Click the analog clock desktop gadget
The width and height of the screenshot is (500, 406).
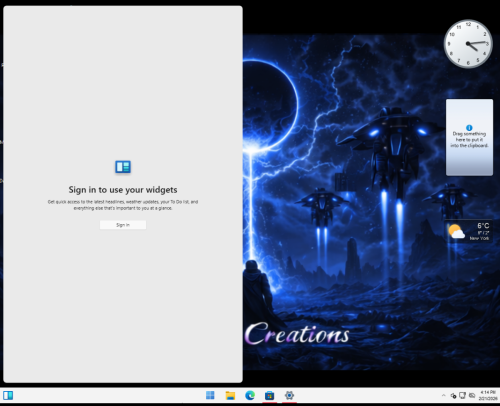(x=468, y=44)
